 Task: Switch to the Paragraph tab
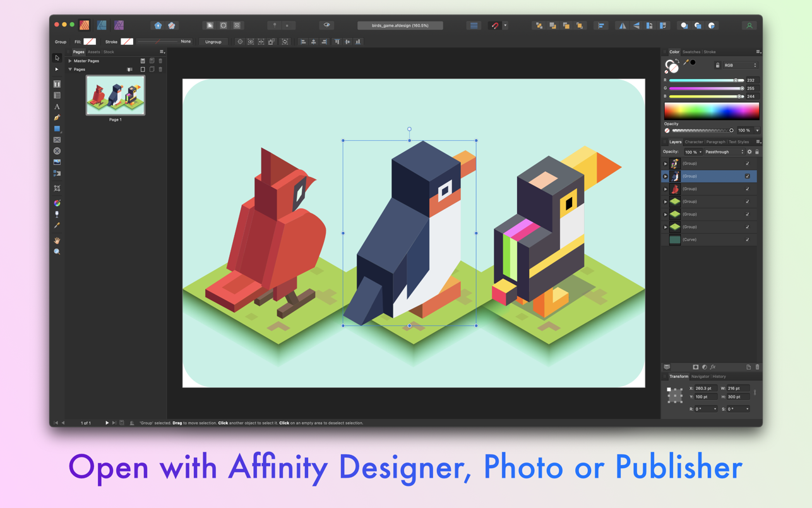716,142
